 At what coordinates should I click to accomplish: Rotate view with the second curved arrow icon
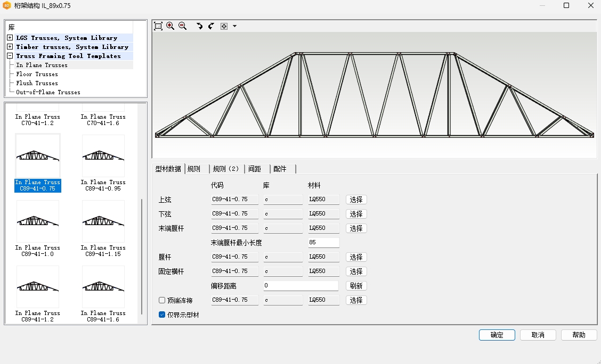211,26
